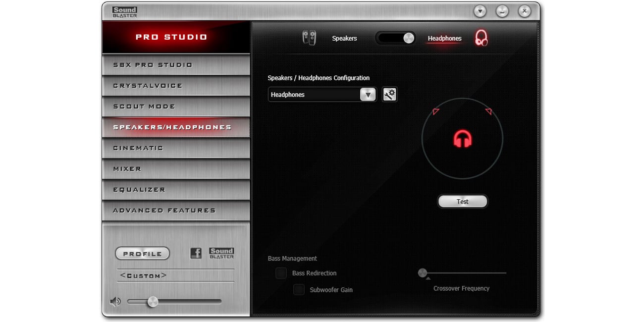Image resolution: width=644 pixels, height=322 pixels.
Task: Click the Profile button
Action: point(142,253)
